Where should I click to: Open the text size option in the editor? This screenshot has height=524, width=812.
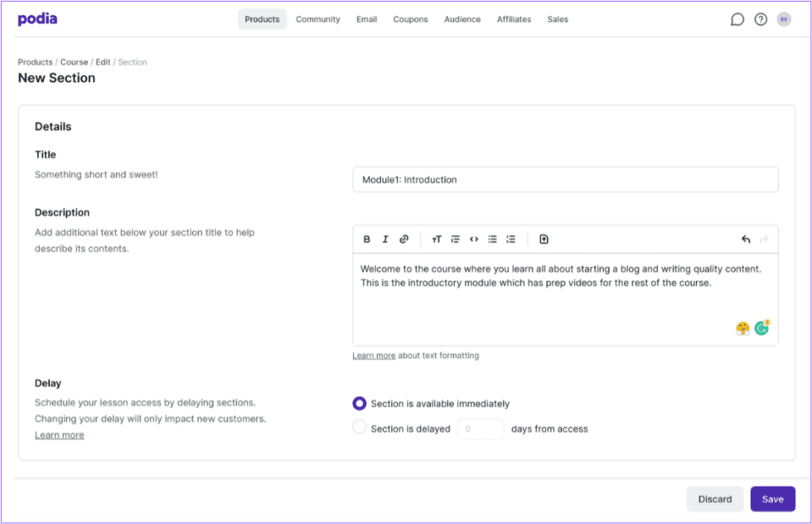(437, 239)
